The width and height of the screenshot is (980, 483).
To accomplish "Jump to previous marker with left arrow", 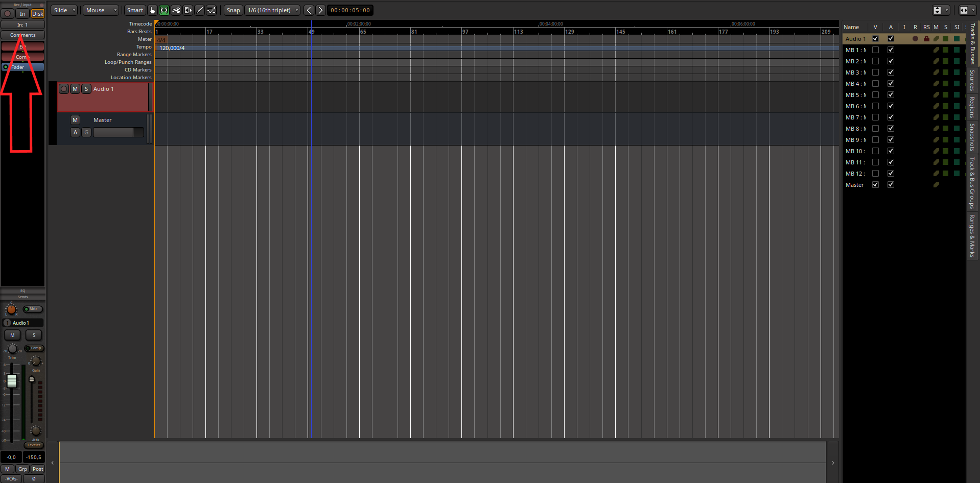I will [x=309, y=10].
